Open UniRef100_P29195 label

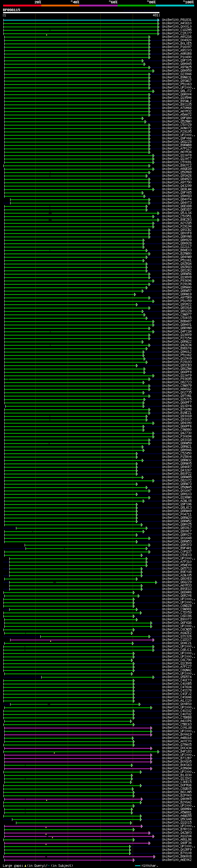pos(177,131)
